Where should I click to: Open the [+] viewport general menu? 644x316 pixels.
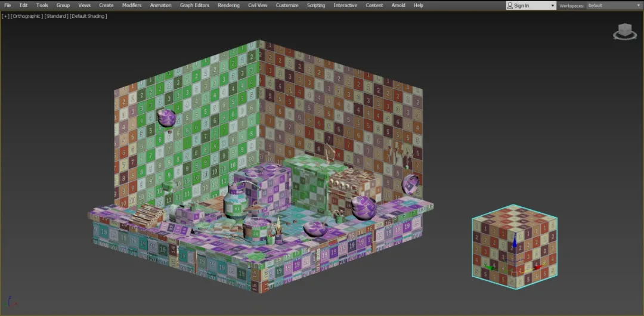click(x=5, y=16)
